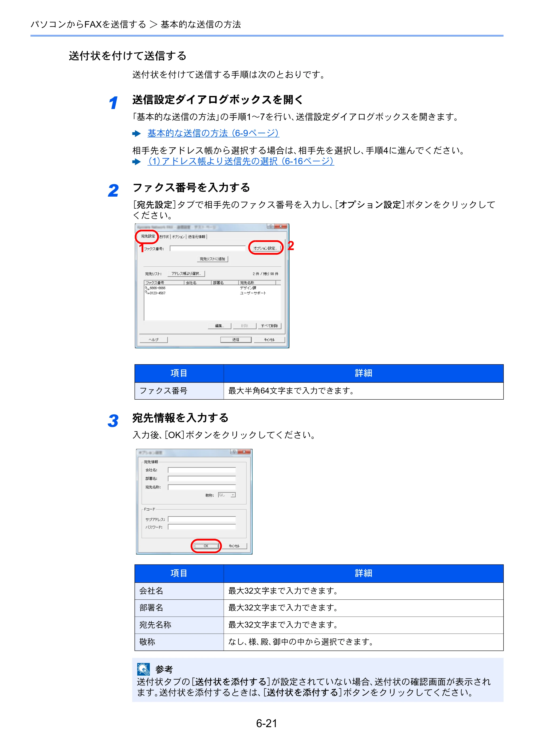Select the デザイン課 list row
534x756 pixels.
click(x=213, y=288)
